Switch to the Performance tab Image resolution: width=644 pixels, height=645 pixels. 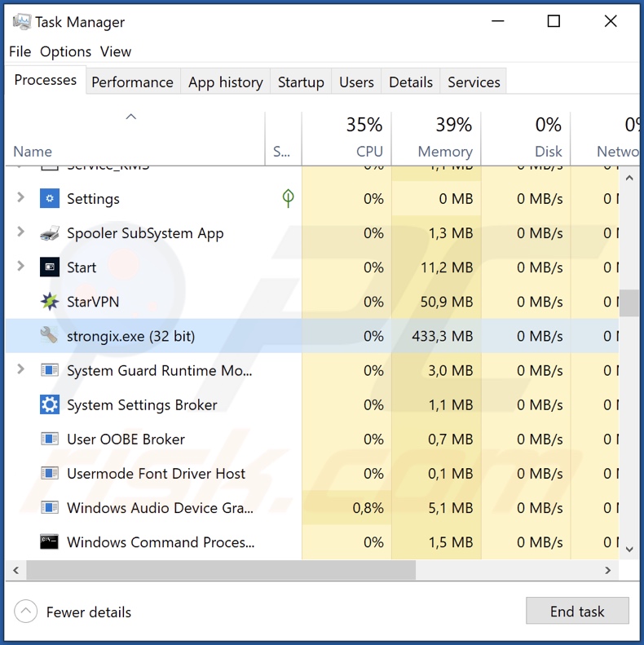132,82
